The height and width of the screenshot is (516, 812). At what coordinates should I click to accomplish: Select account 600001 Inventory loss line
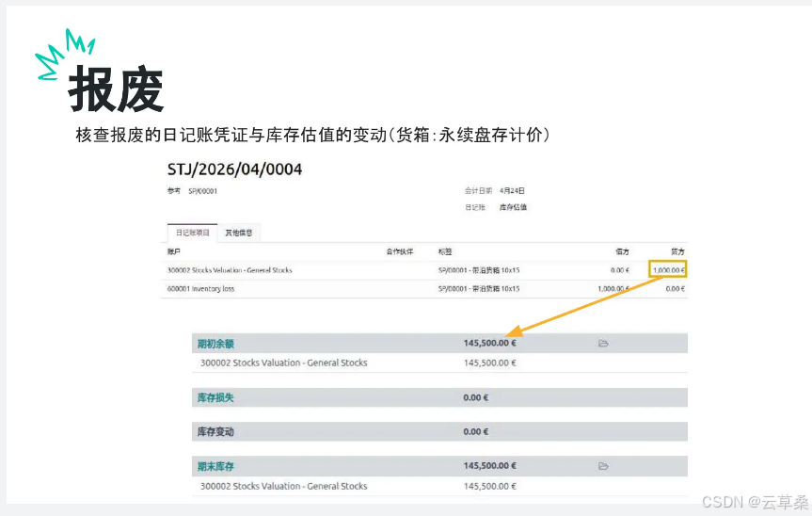coord(200,289)
